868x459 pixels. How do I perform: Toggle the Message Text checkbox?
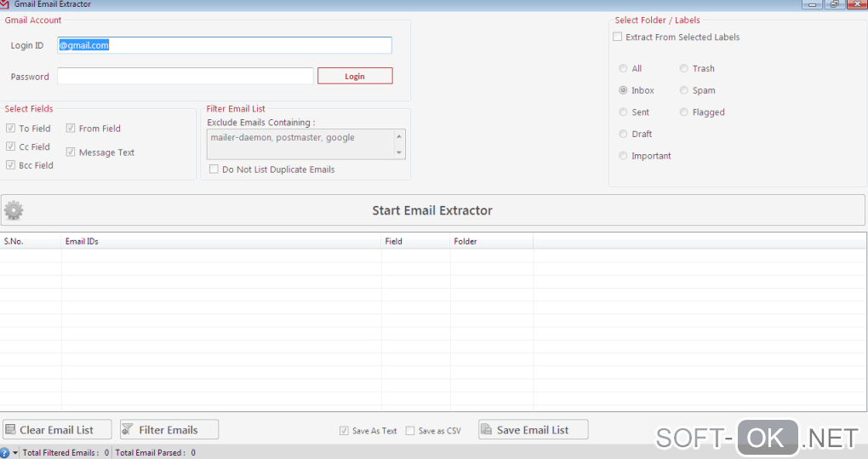[x=71, y=152]
